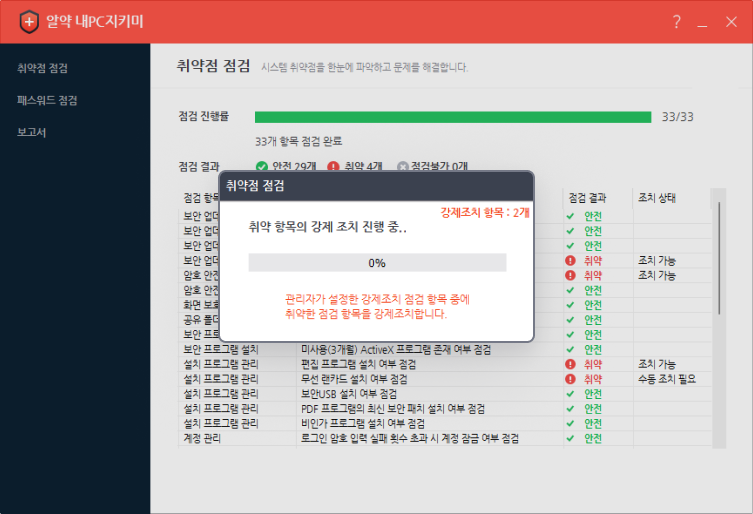Click green check icon in 로그인 암호 row
Viewport: 753px width, 514px height.
pos(570,438)
